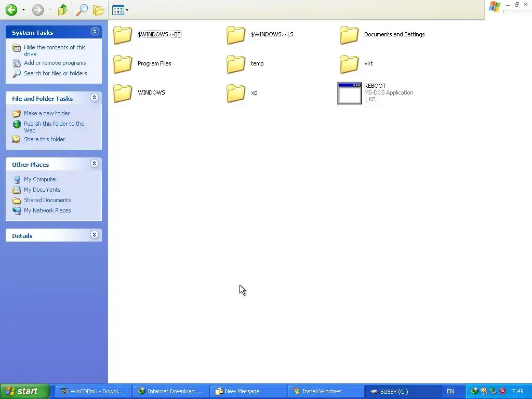
Task: Open the Views dropdown arrow
Action: click(127, 10)
